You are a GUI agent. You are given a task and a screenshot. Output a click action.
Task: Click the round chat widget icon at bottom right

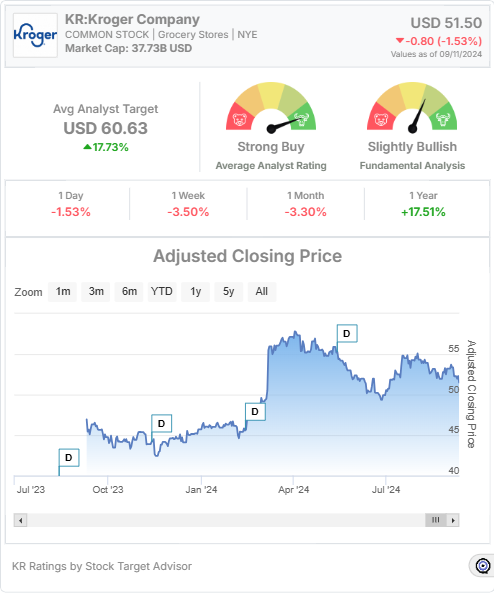click(483, 566)
